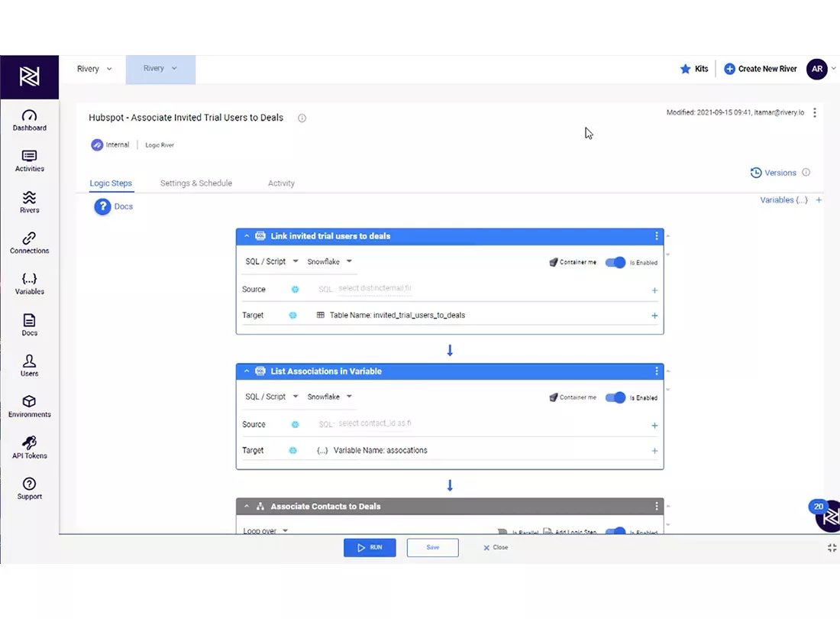Screen dimensions: 840x619
Task: Open the Versions link
Action: pos(773,173)
